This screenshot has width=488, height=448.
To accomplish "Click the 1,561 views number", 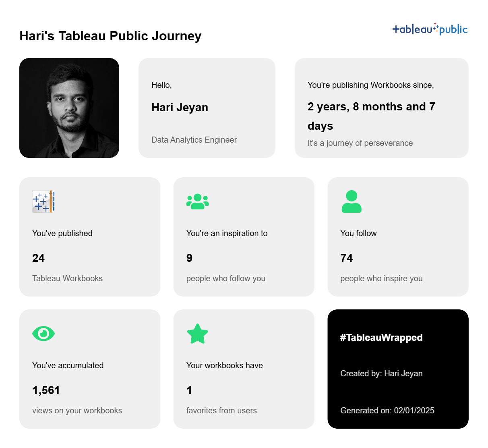I will [46, 390].
